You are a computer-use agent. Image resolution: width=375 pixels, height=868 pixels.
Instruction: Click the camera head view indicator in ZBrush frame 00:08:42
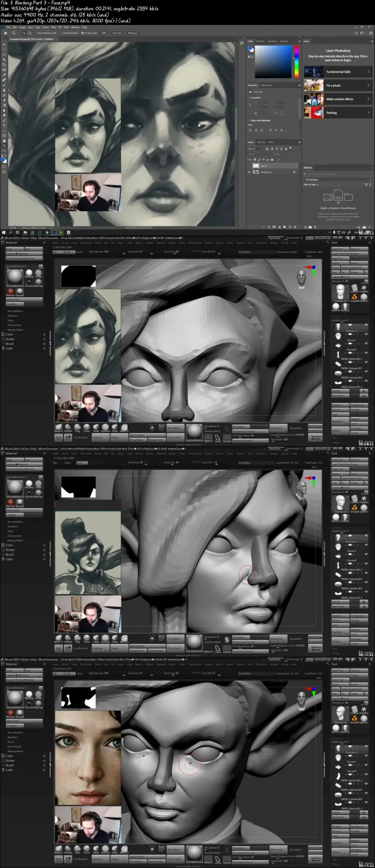301,279
